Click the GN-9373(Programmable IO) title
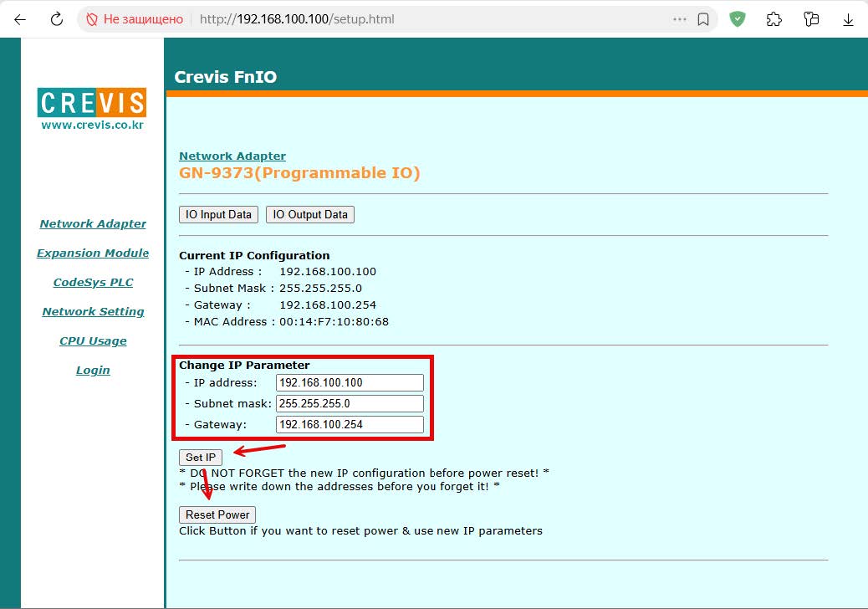This screenshot has width=868, height=609. [x=299, y=173]
